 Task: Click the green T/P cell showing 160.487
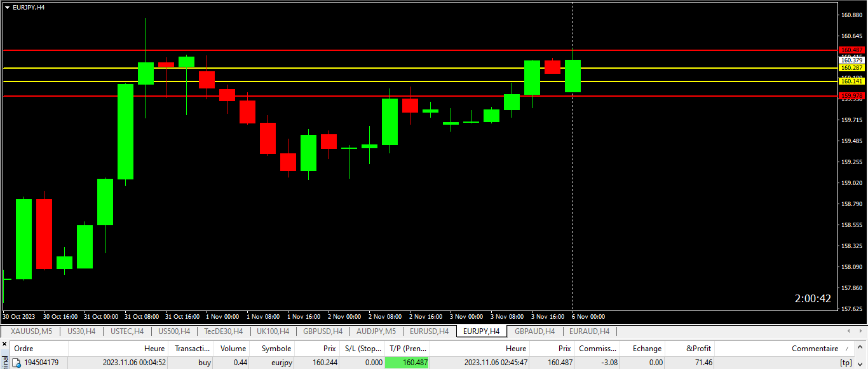point(407,363)
